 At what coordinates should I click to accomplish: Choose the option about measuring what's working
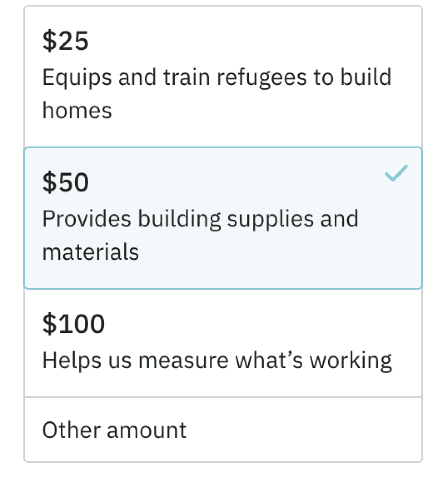coord(223,343)
